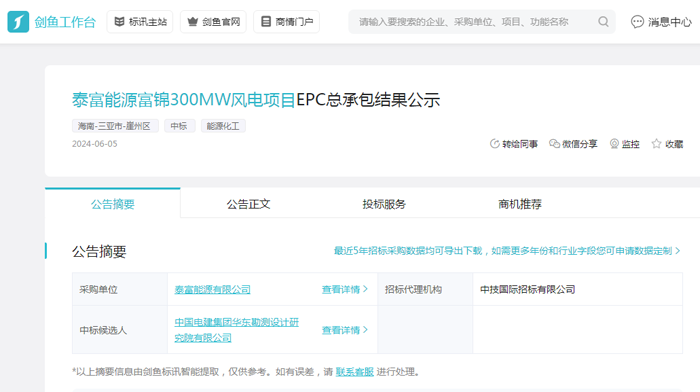Open the 泰富能源有限公司 company link
The image size is (700, 392).
pos(212,290)
